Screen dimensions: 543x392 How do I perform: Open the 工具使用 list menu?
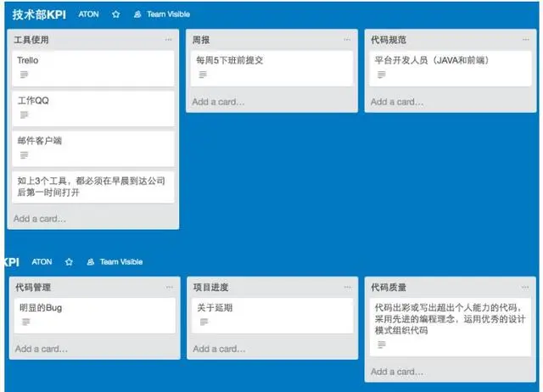pyautogui.click(x=168, y=39)
